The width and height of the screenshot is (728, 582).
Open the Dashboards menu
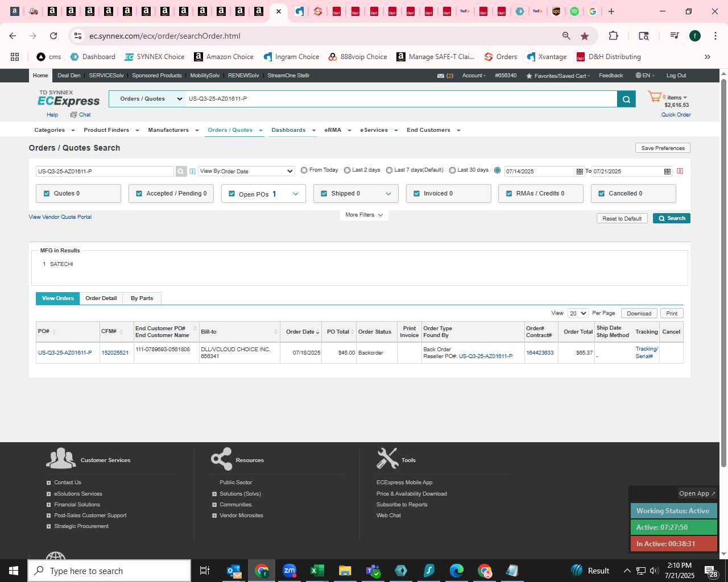pyautogui.click(x=293, y=130)
